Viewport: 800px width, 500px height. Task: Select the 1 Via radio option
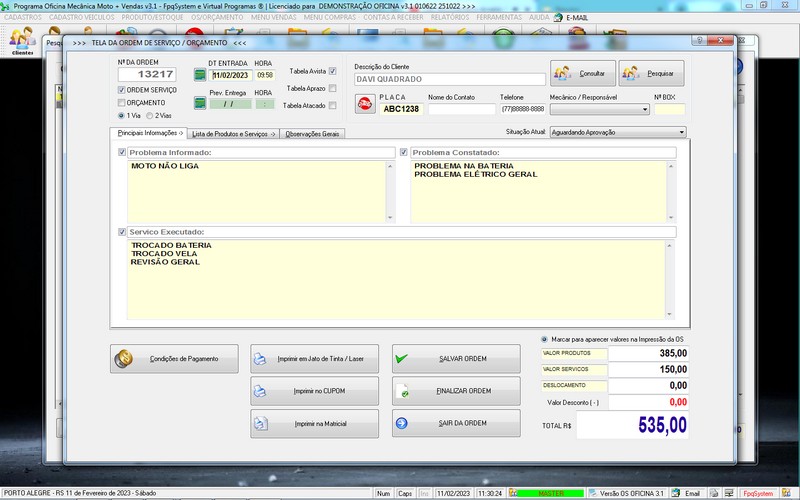click(x=121, y=116)
